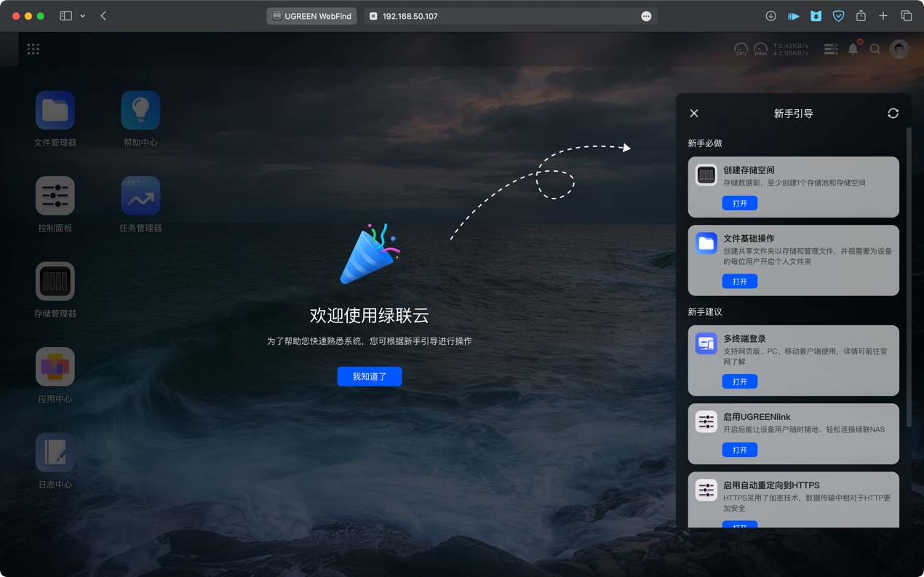Click 打开 under 启用UGREENlink
Screen dimensions: 924x577
click(x=739, y=450)
